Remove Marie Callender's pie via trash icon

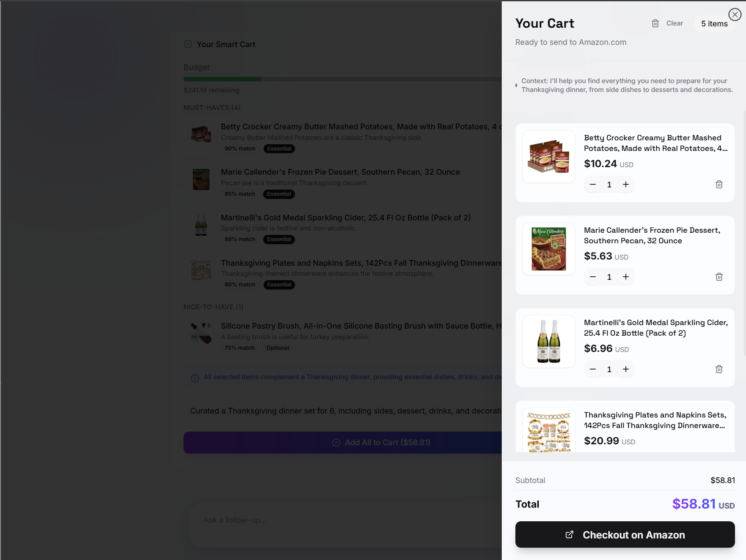click(719, 277)
